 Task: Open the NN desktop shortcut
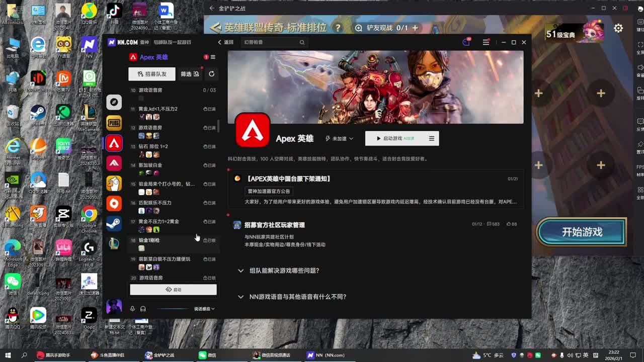point(89,48)
